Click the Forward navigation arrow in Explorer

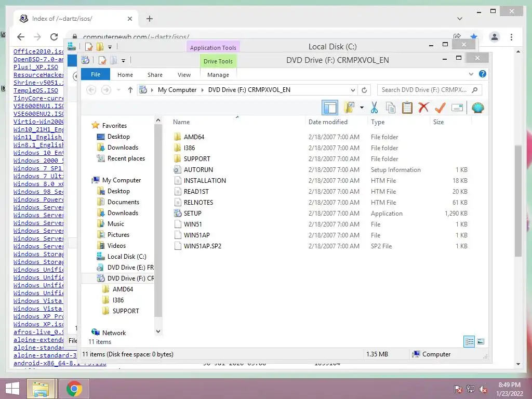click(106, 90)
